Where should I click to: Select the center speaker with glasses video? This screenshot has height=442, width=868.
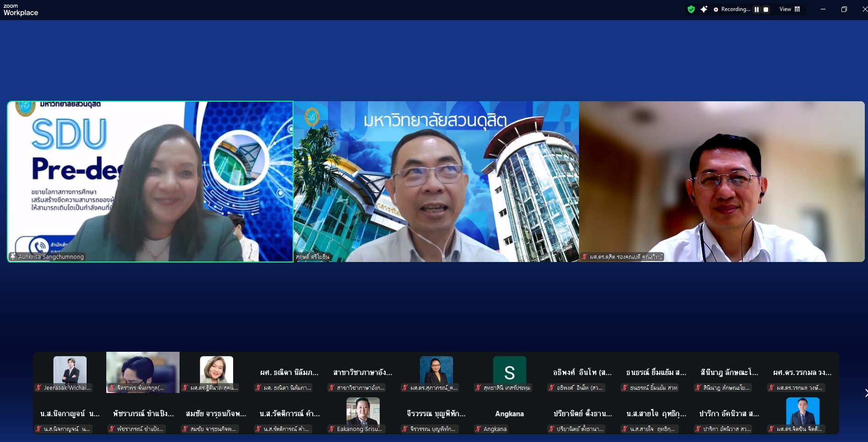436,181
